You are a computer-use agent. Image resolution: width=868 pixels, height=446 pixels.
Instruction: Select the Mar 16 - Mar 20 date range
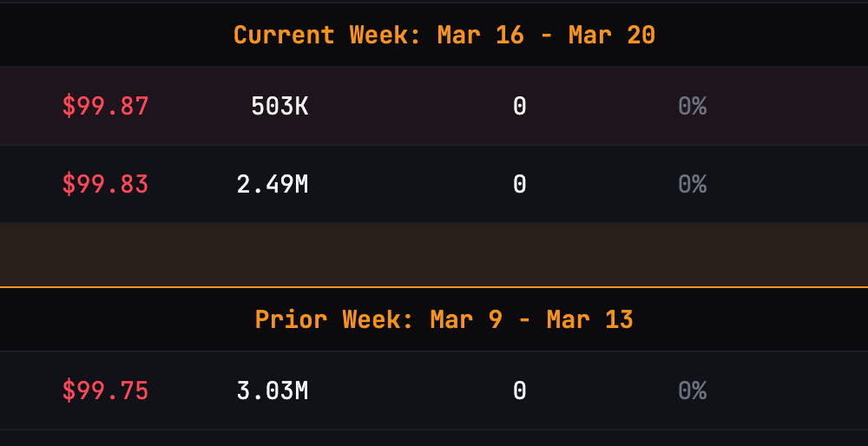546,36
